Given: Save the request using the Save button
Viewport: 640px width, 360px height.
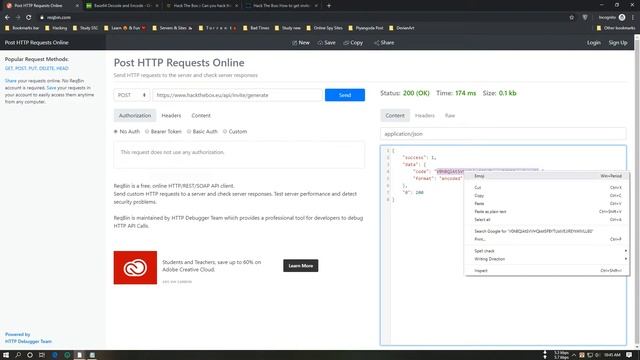Looking at the screenshot, I should (327, 42).
